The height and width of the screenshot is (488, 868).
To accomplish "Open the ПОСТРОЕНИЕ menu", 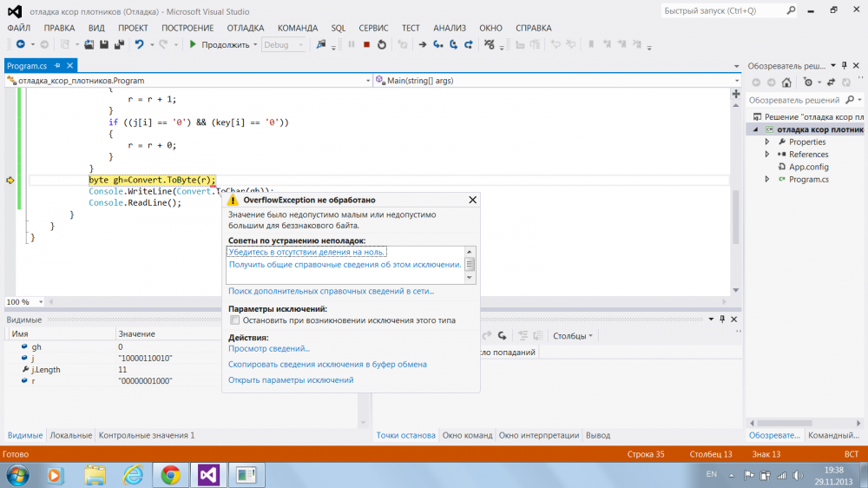I will (187, 28).
